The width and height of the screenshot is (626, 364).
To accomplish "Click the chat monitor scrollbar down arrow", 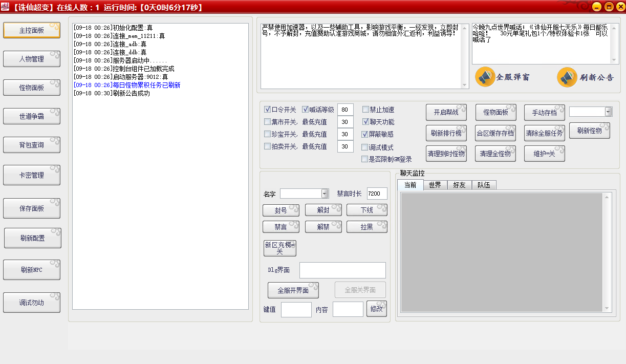I will (x=608, y=308).
